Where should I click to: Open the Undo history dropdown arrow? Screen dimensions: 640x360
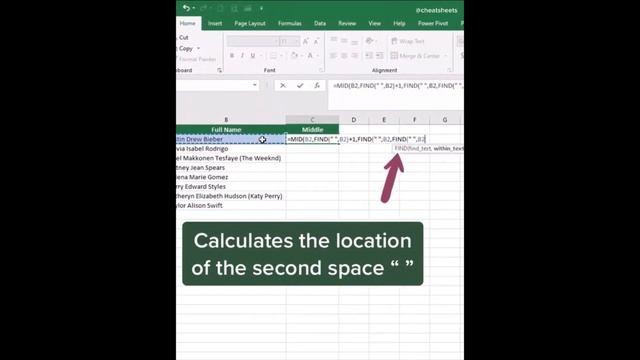193,8
